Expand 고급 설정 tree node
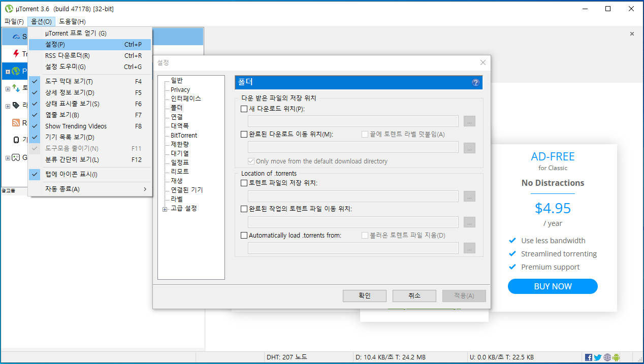644x364 pixels. tap(165, 209)
